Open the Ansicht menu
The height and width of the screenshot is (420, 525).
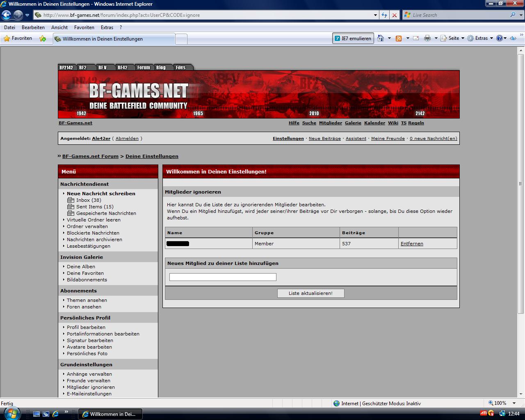point(59,27)
